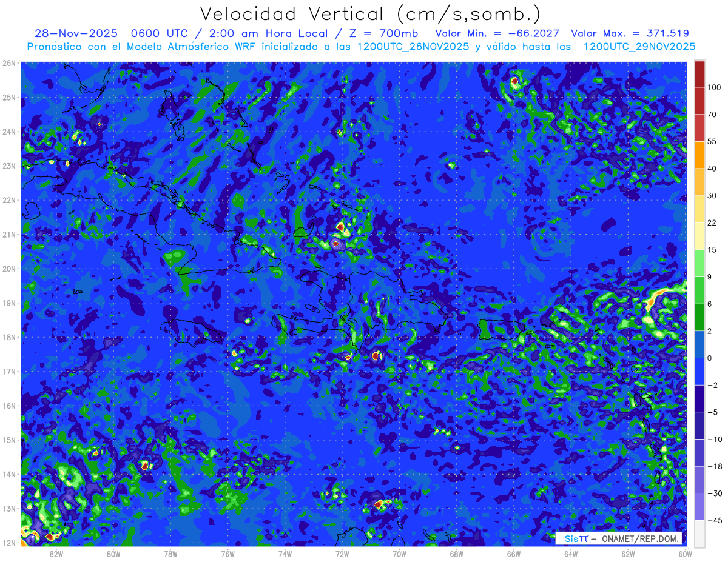Image resolution: width=728 pixels, height=562 pixels.
Task: Click the 76W longitude axis label
Action: [x=227, y=553]
